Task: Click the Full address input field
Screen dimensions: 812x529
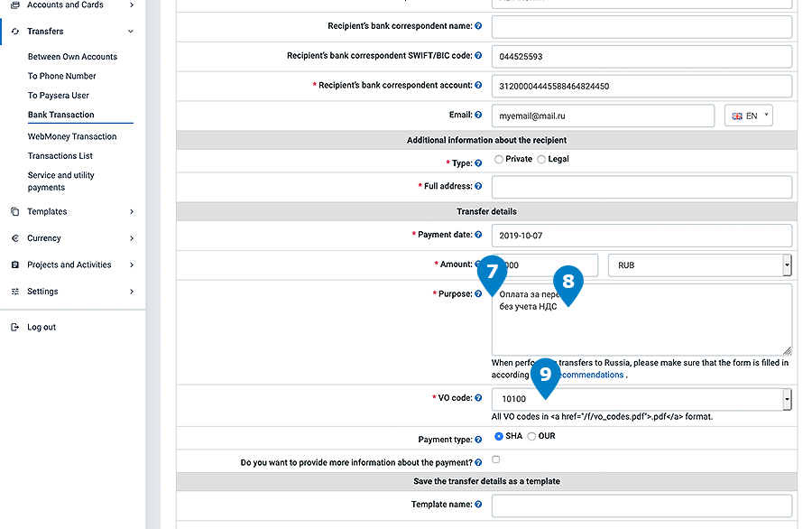Action: tap(641, 187)
